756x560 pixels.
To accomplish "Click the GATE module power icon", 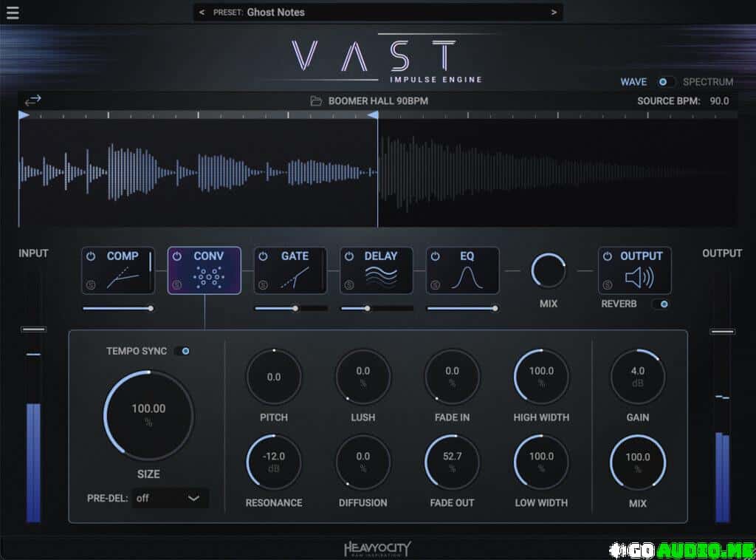I will pyautogui.click(x=264, y=256).
